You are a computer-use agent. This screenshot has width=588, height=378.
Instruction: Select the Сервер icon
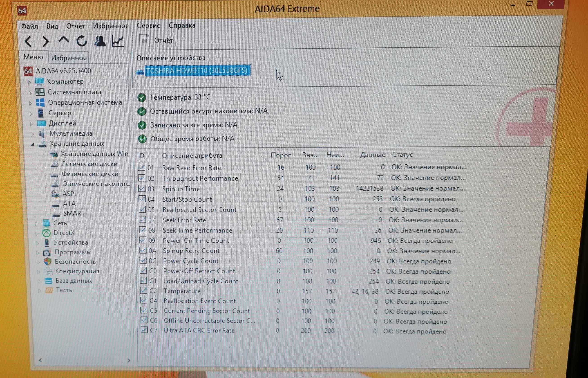pyautogui.click(x=41, y=113)
